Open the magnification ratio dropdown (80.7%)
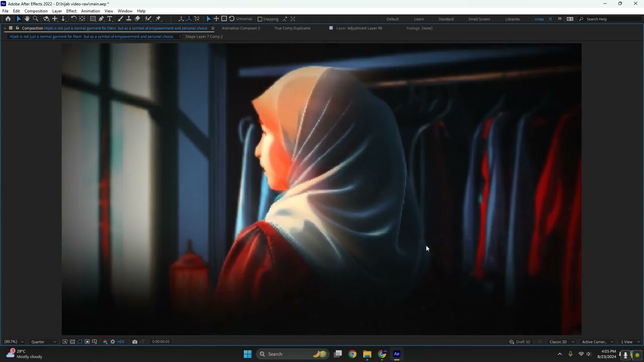The width and height of the screenshot is (644, 362). tap(14, 342)
